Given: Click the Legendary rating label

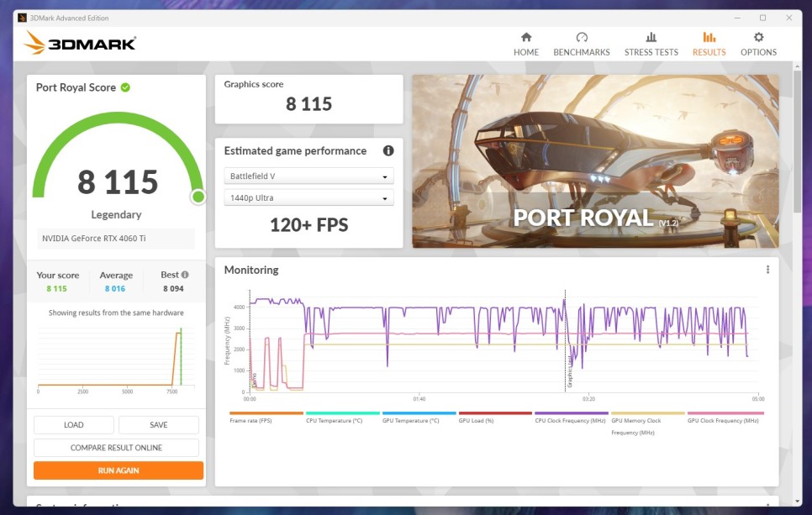Looking at the screenshot, I should 116,214.
